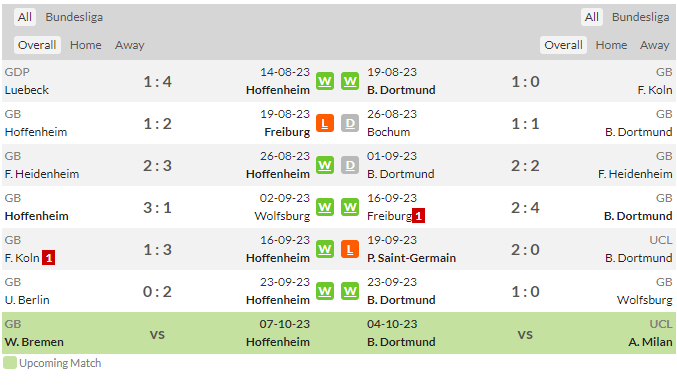677x389 pixels.
Task: Select right panel Overall tab
Action: 563,45
